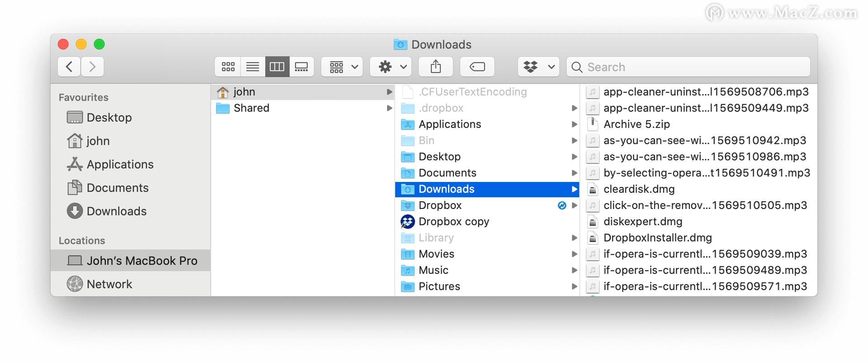Open the Dropbox toolbar dropdown

tap(538, 67)
